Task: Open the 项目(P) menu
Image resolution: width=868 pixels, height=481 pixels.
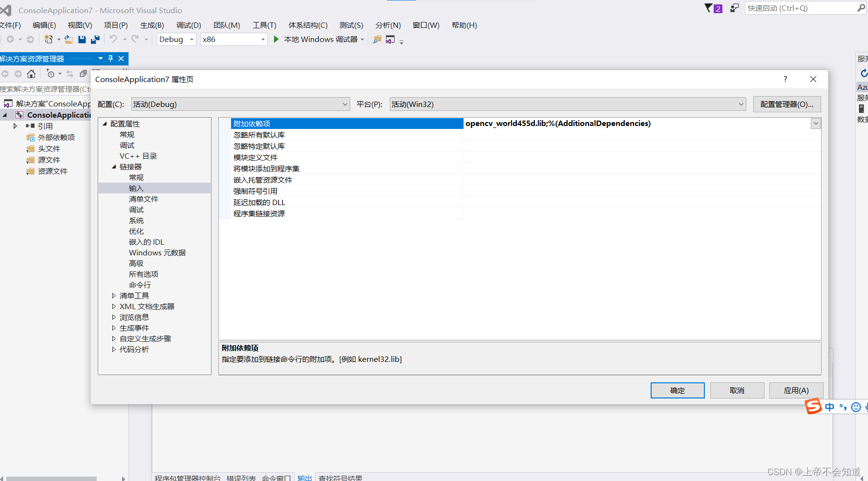Action: pos(116,25)
